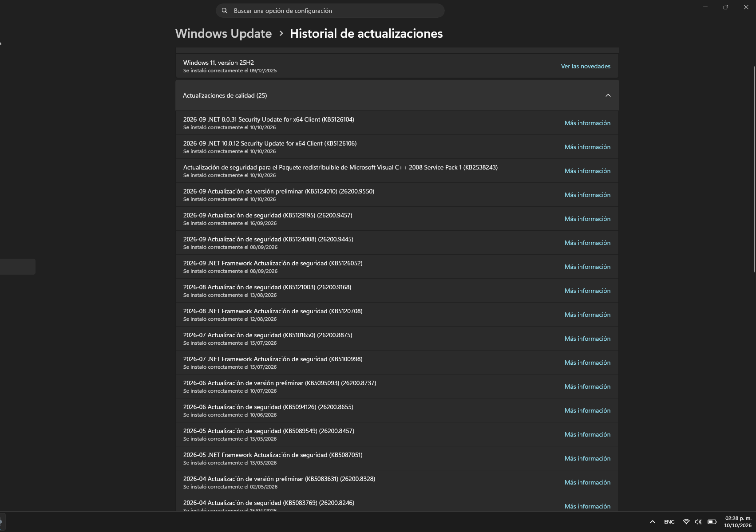The height and width of the screenshot is (532, 756).
Task: Select Historial de actualizaciones heading
Action: 366,34
